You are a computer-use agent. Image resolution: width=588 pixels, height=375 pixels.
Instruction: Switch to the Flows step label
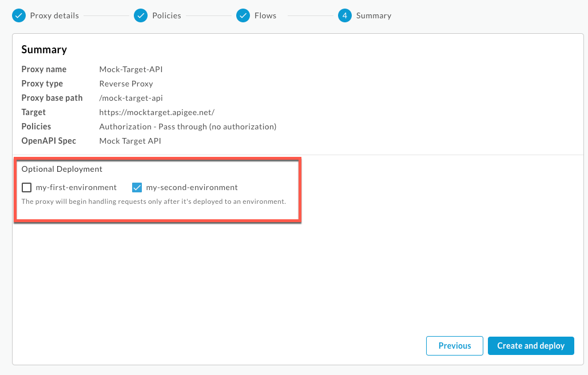[265, 15]
